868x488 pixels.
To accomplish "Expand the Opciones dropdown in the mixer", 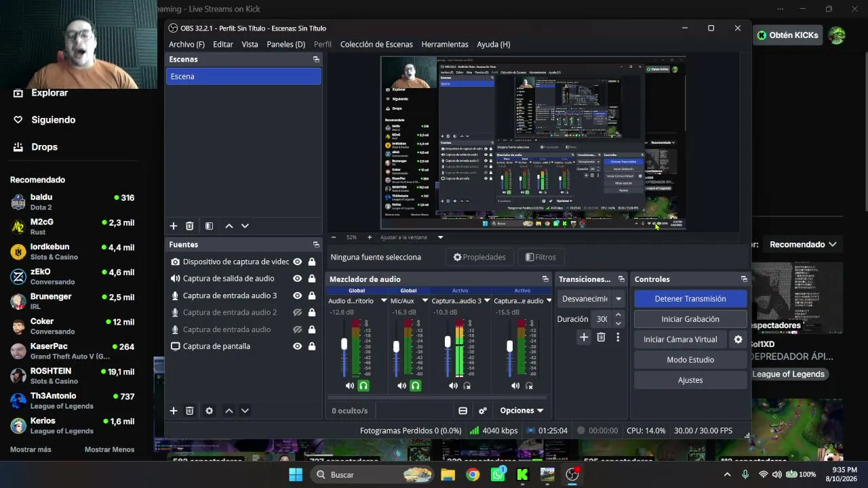I will click(x=521, y=411).
